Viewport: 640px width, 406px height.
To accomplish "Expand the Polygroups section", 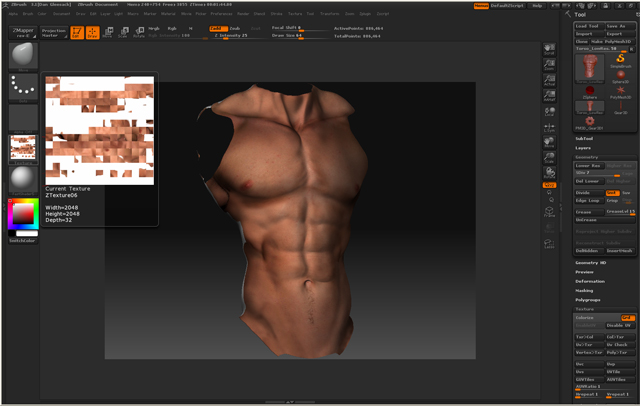I will (x=588, y=299).
